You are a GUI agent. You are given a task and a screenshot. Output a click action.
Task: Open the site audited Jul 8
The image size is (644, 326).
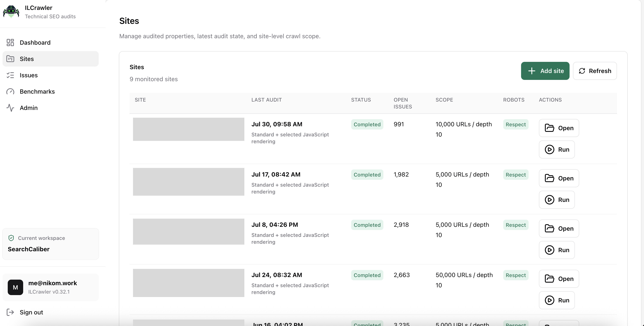[x=559, y=229]
